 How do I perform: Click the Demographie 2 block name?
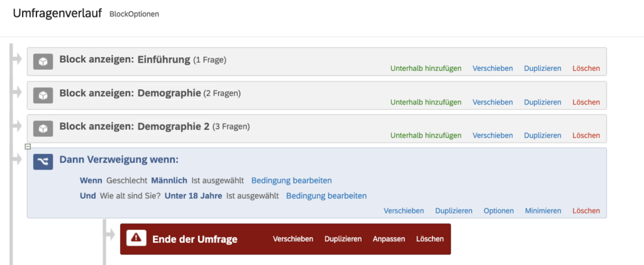tap(174, 126)
